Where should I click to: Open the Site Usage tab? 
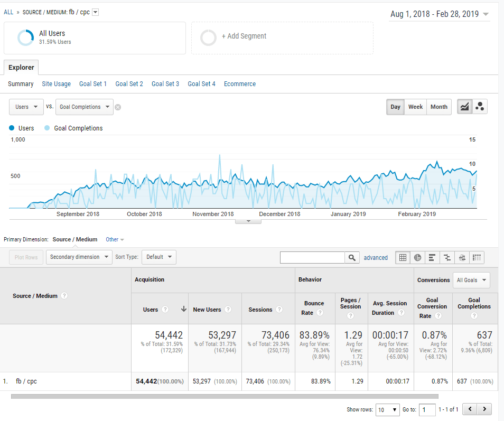[x=56, y=84]
